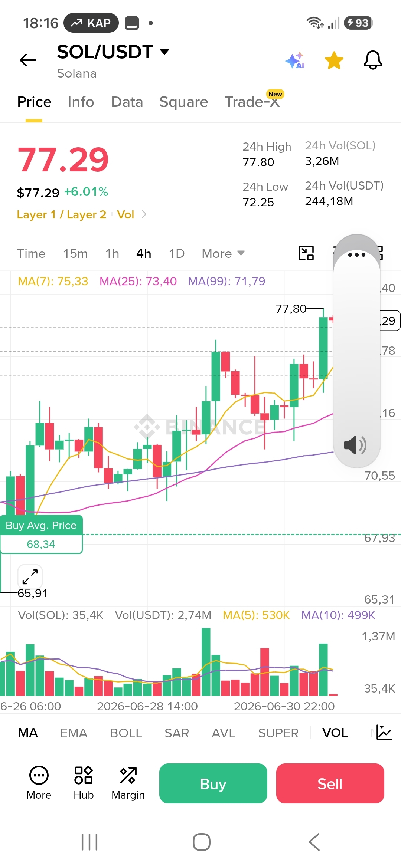Tap the volume MA(10): 499K label
This screenshot has width=401, height=868.
click(x=338, y=615)
